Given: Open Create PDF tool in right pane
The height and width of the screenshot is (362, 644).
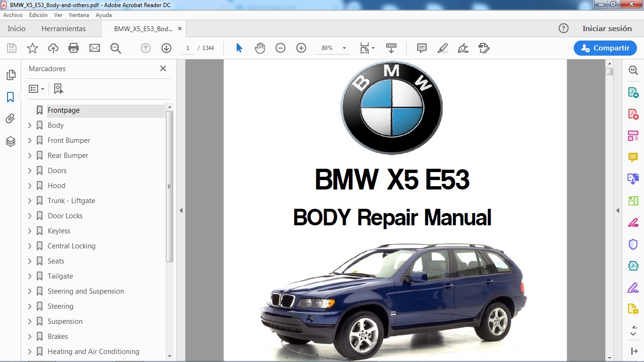Looking at the screenshot, I should [x=633, y=114].
